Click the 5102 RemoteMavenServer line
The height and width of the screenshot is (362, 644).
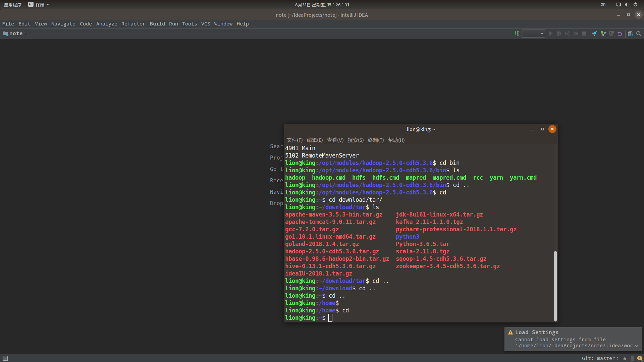pos(322,156)
